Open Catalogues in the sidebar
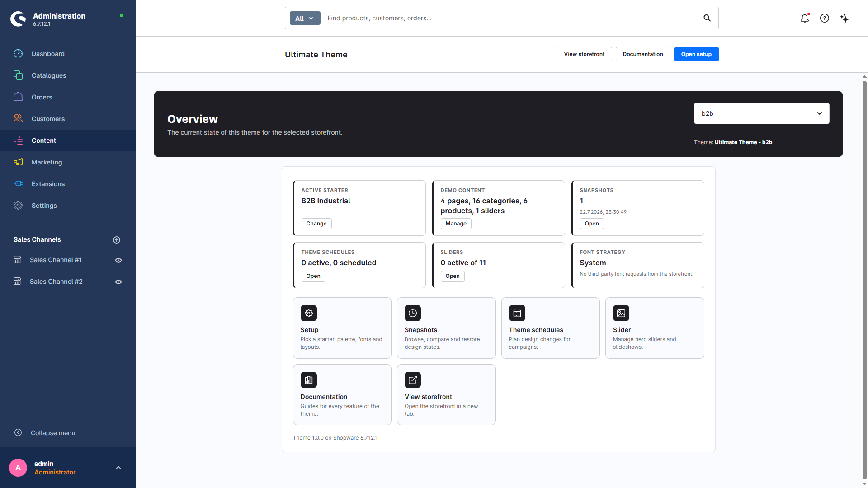This screenshot has height=488, width=868. point(68,75)
